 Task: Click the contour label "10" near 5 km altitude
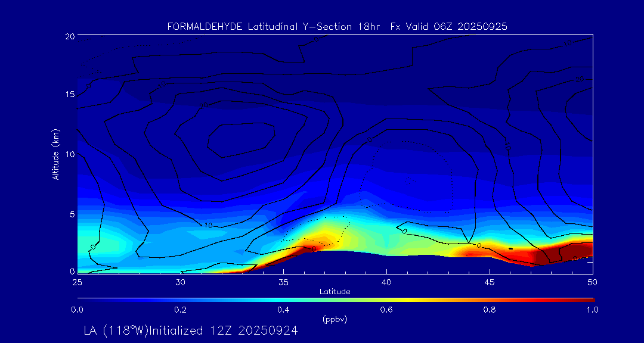coord(208,225)
